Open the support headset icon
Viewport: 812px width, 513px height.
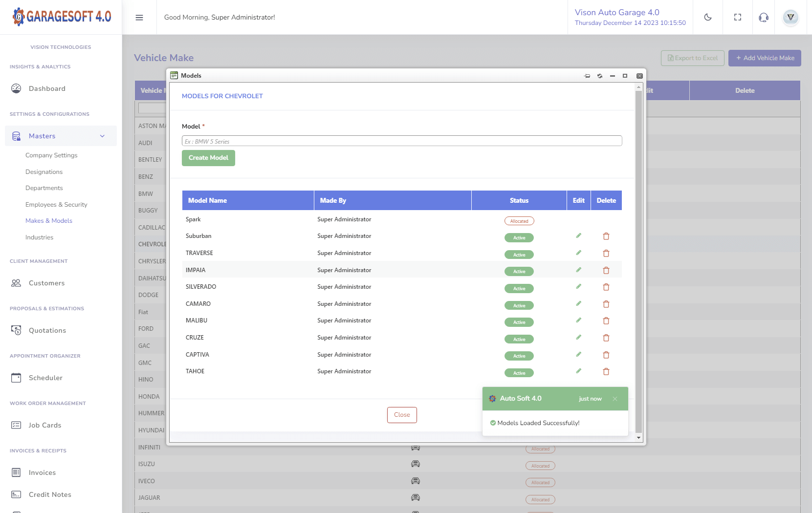point(763,17)
